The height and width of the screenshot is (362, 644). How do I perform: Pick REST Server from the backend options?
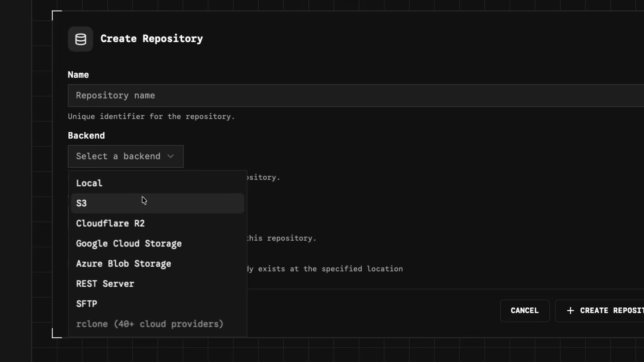click(105, 284)
